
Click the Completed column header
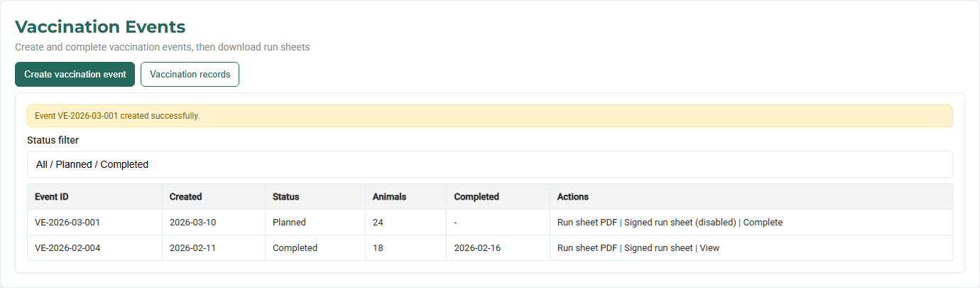[477, 197]
